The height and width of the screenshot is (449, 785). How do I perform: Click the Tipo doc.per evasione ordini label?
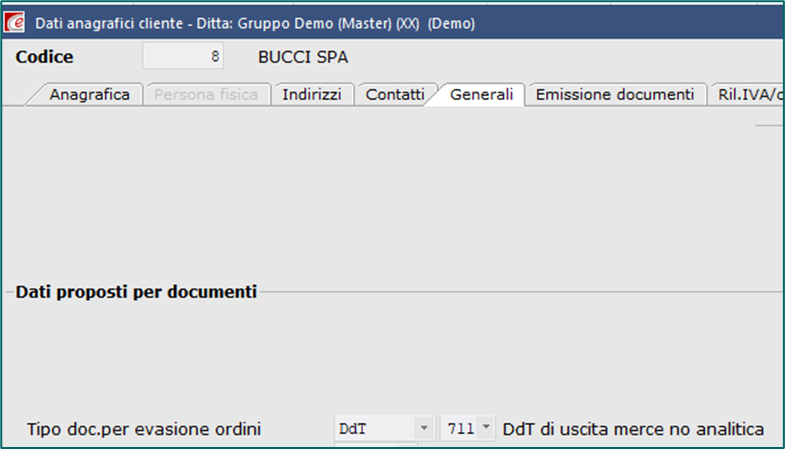[x=144, y=429]
